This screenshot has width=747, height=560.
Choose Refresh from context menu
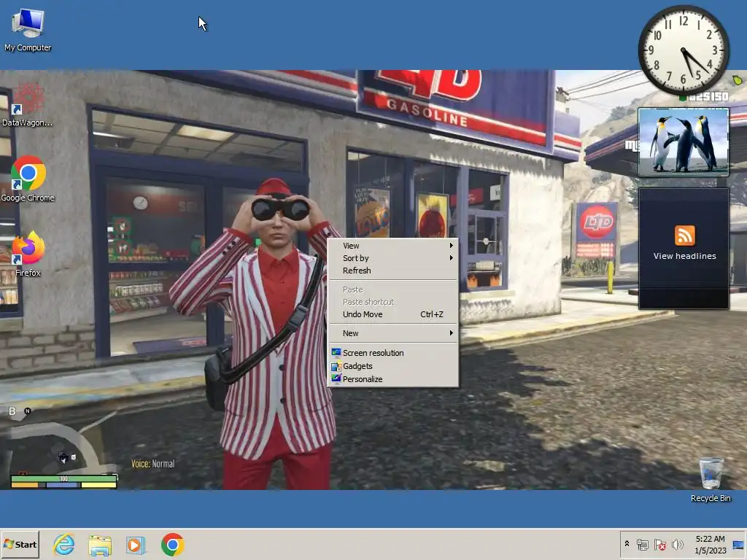393,271
